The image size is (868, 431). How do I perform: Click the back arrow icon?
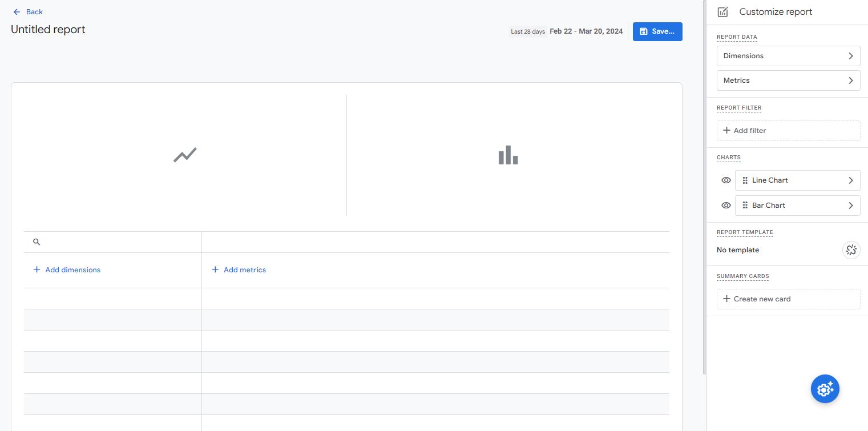17,11
